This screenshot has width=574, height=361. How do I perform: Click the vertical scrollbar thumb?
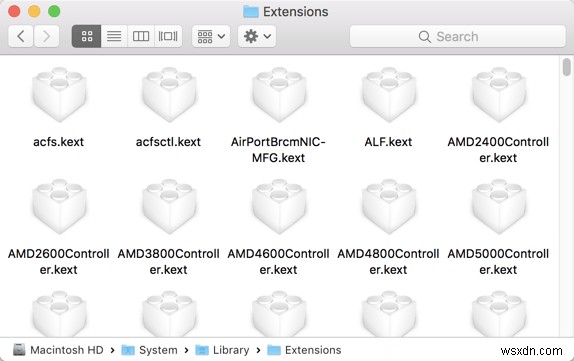pos(567,67)
